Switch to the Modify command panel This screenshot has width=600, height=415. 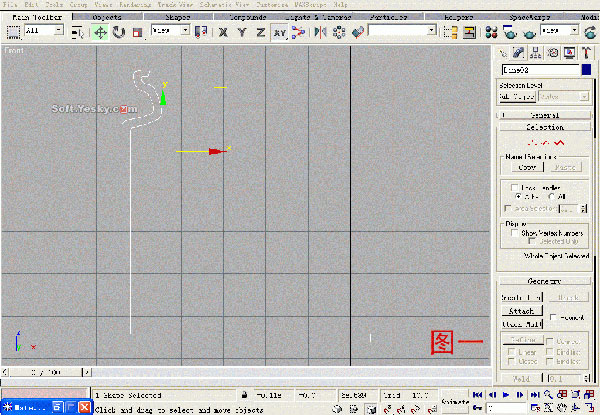[518, 53]
